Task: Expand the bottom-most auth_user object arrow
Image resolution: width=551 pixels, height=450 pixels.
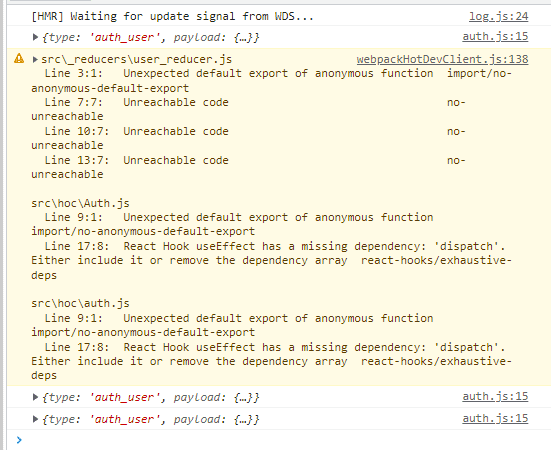Action: tap(35, 419)
